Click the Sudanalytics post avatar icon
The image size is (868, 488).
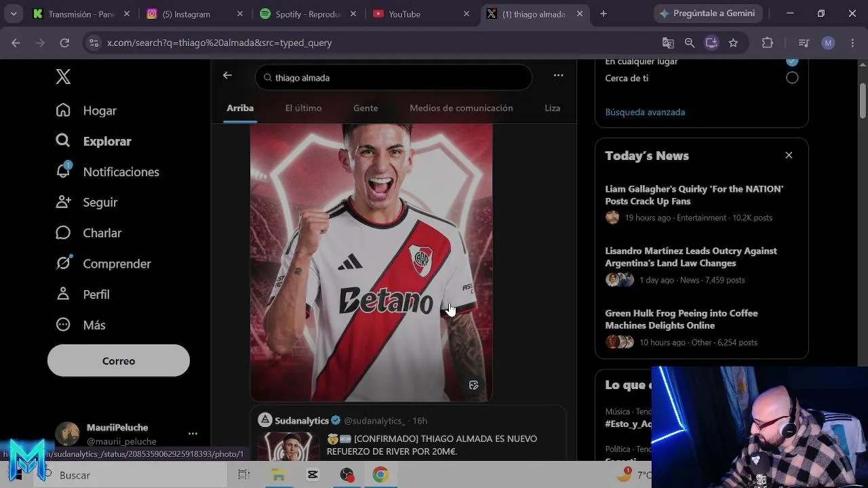pyautogui.click(x=265, y=420)
